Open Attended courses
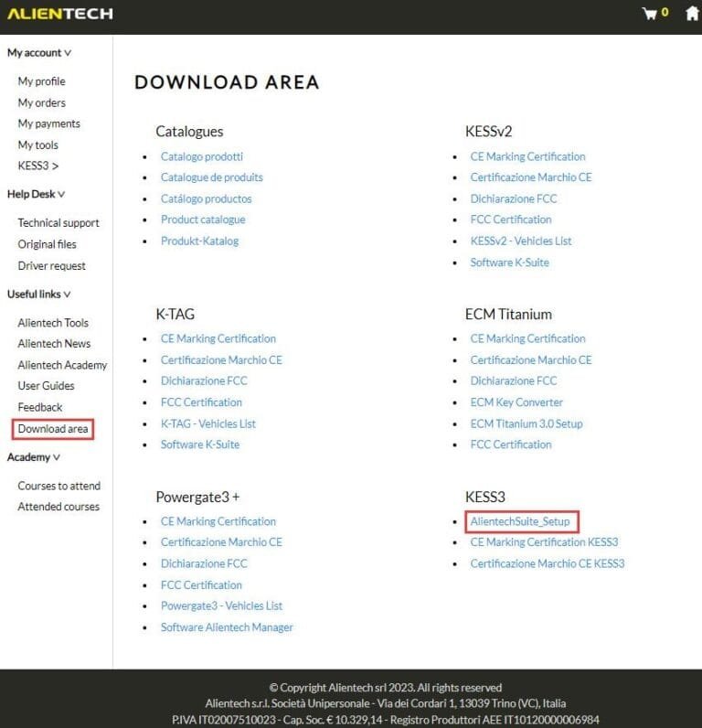This screenshot has width=702, height=728. tap(58, 507)
